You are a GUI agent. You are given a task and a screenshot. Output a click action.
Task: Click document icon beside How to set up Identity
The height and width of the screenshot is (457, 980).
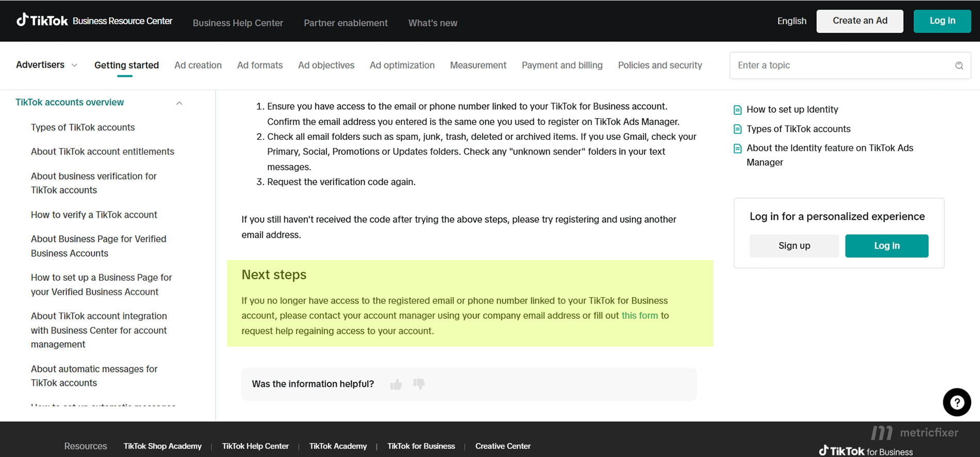pyautogui.click(x=738, y=110)
